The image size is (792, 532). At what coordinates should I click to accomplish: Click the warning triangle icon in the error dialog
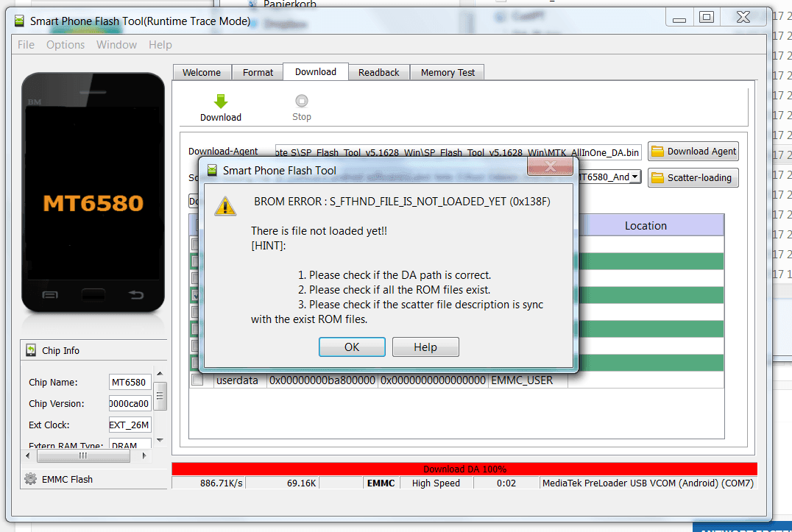pyautogui.click(x=225, y=206)
